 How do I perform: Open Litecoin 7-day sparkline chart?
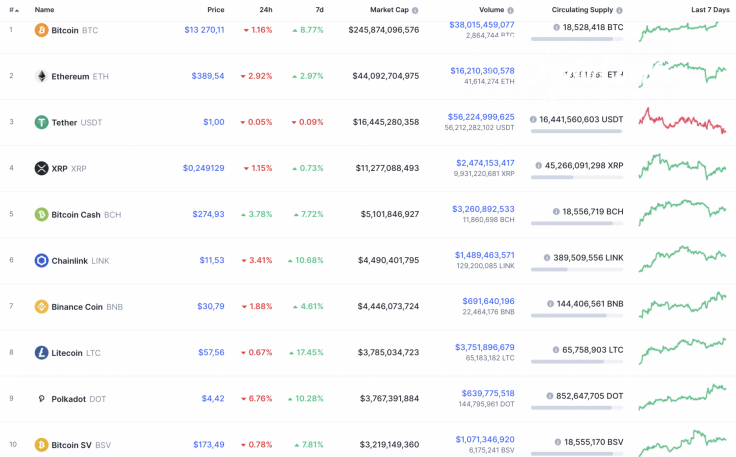pos(682,351)
